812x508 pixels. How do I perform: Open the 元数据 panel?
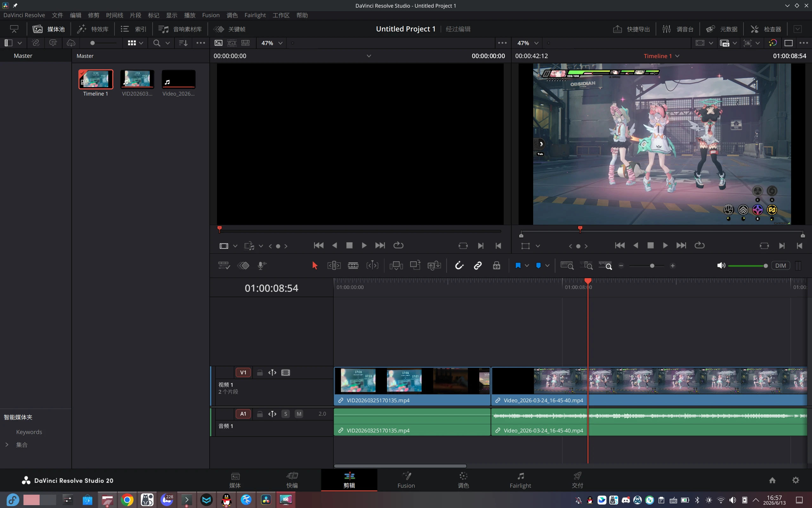point(721,29)
